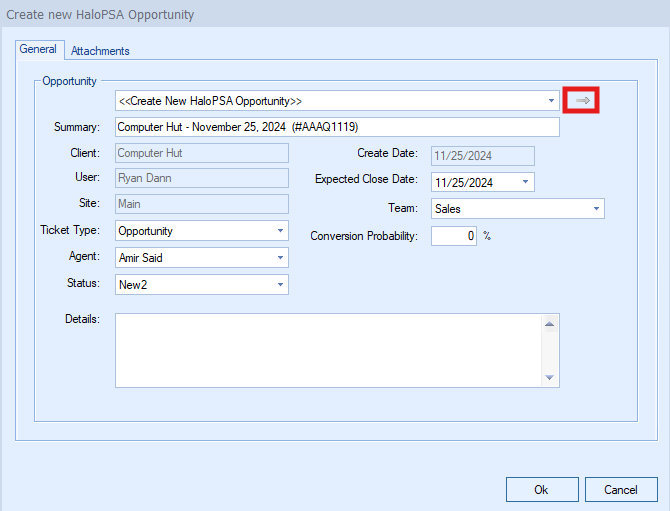Click the User field showing Ryan Dann
Image resolution: width=670 pixels, height=511 pixels.
point(202,178)
